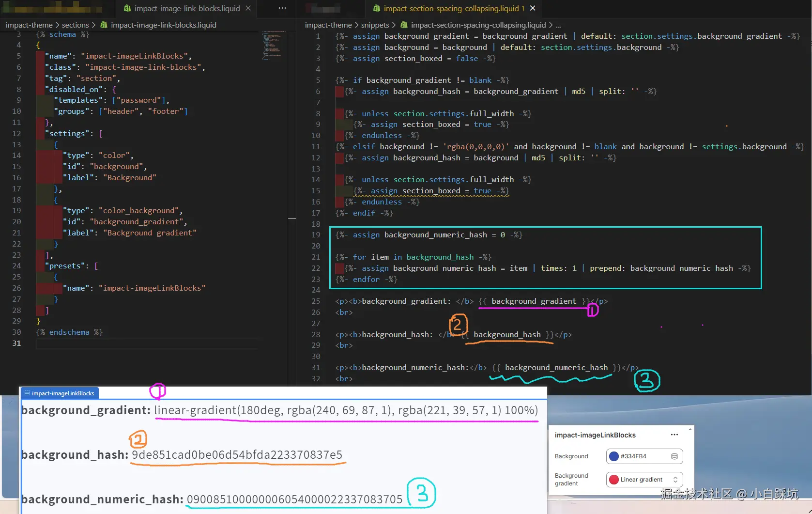Image resolution: width=812 pixels, height=514 pixels.
Task: Click the 'background_hash:' bold label in preview
Action: point(75,455)
